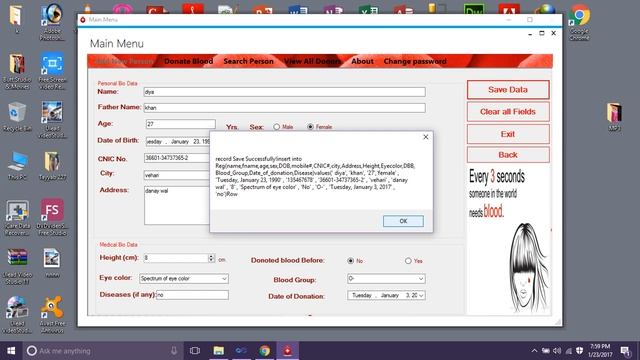Click the Save Data button

(508, 89)
